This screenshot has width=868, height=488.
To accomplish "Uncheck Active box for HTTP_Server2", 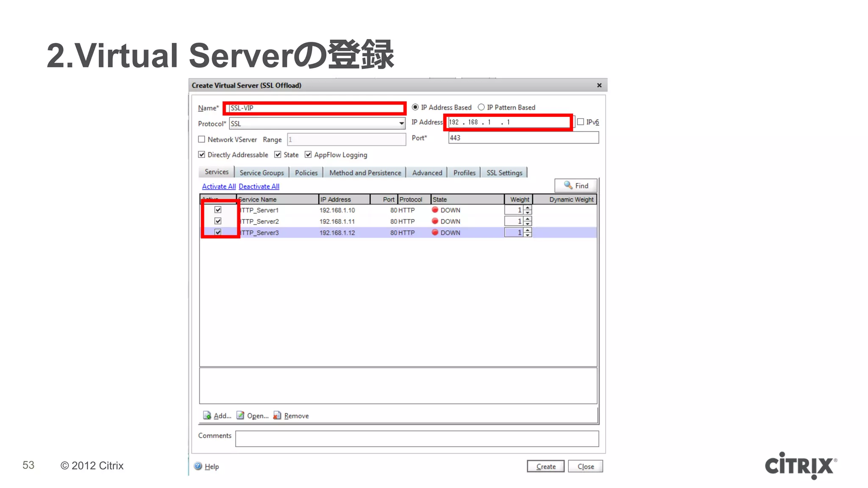I will (218, 221).
